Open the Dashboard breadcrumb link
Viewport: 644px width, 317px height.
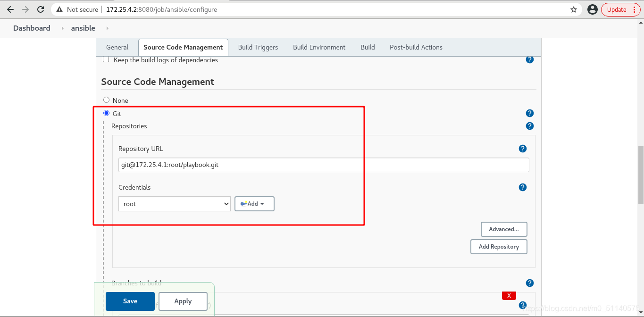coord(32,28)
